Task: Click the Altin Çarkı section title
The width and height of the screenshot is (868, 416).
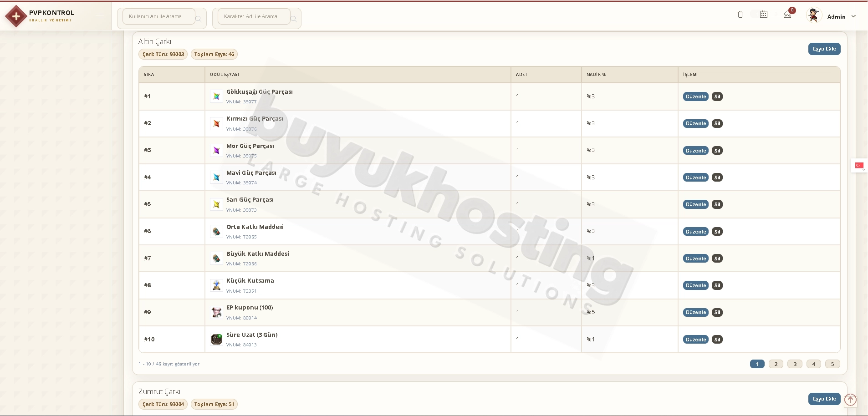Action: (x=155, y=41)
